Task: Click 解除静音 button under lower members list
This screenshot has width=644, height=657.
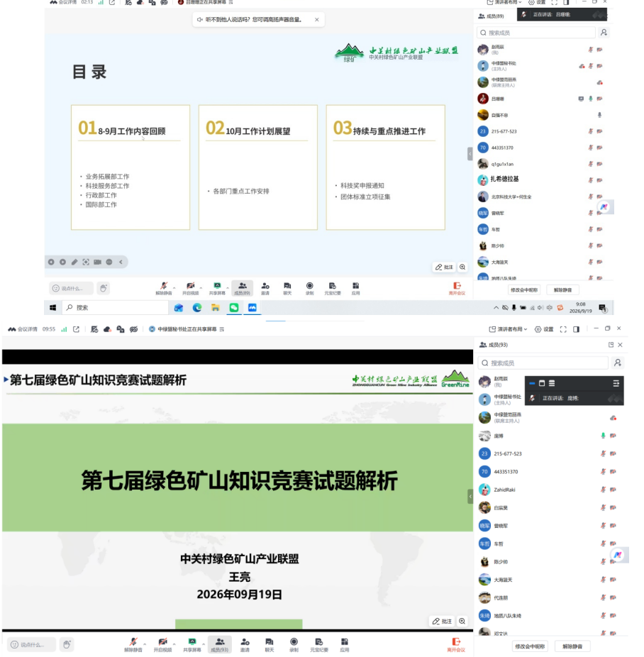Action: [x=572, y=646]
